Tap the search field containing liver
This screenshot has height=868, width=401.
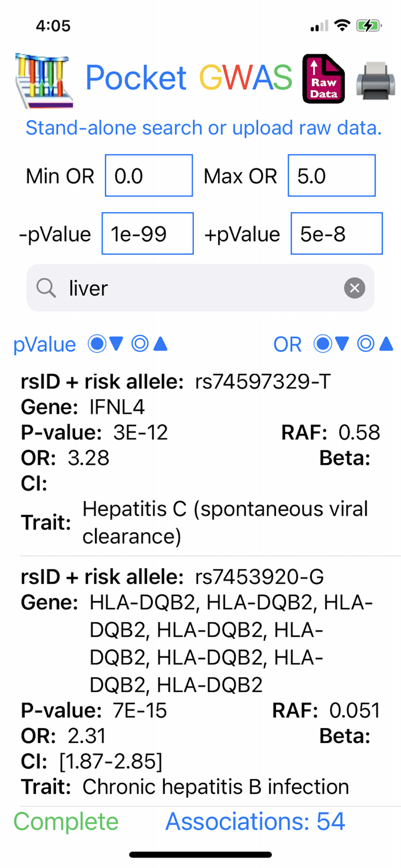(200, 288)
